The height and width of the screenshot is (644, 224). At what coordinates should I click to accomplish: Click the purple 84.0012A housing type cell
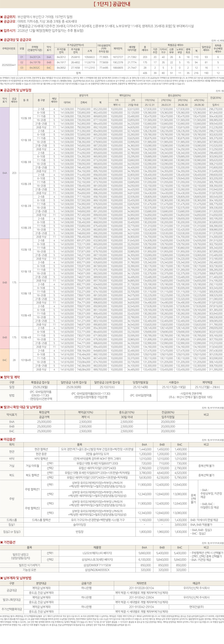click(x=35, y=57)
